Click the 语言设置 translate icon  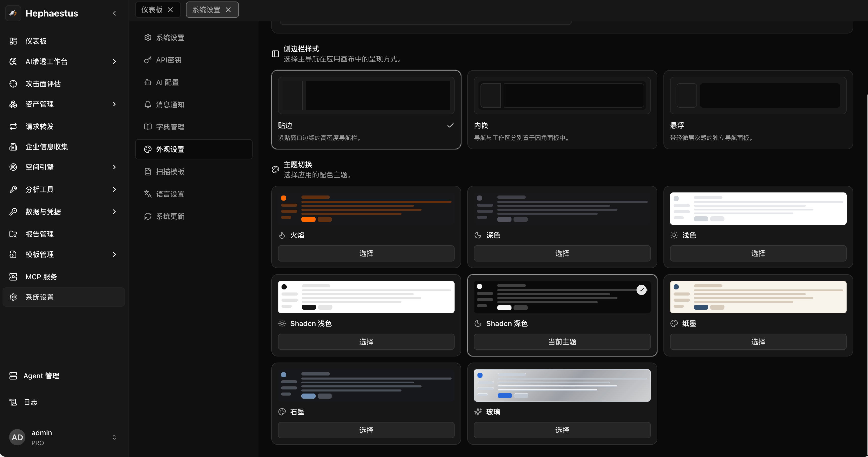(148, 194)
